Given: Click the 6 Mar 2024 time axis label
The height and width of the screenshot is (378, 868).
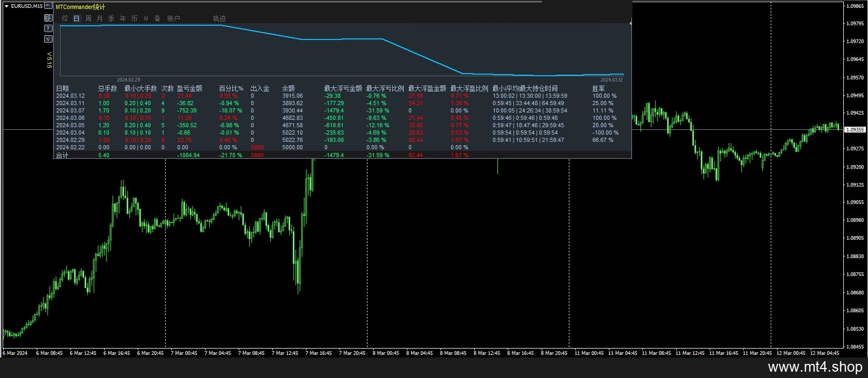Looking at the screenshot, I should tap(15, 353).
